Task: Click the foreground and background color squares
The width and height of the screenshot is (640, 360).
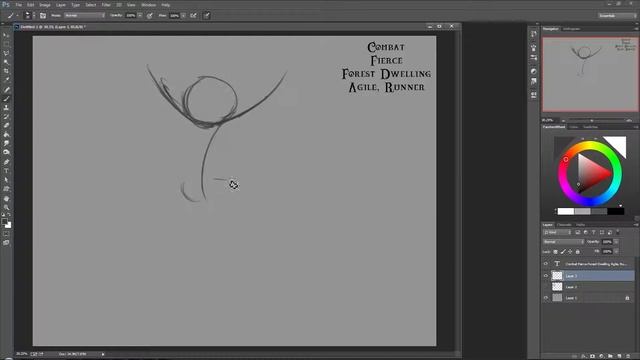Action: 6,223
